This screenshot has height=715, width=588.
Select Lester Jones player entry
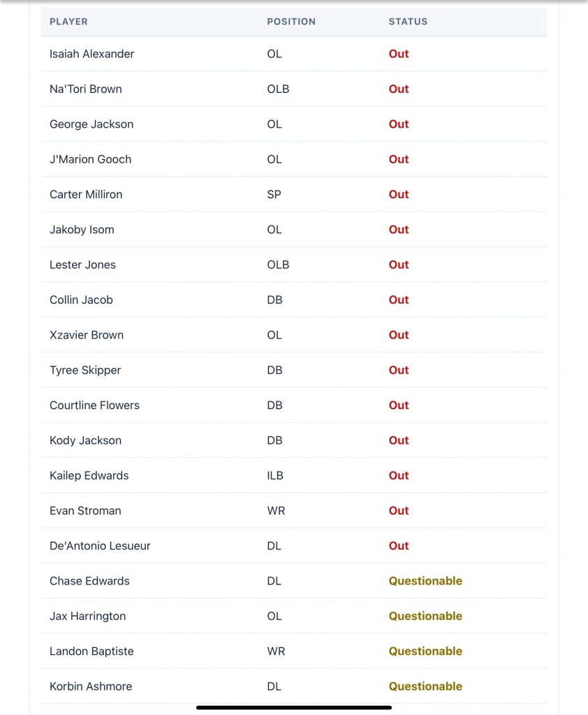(x=82, y=265)
